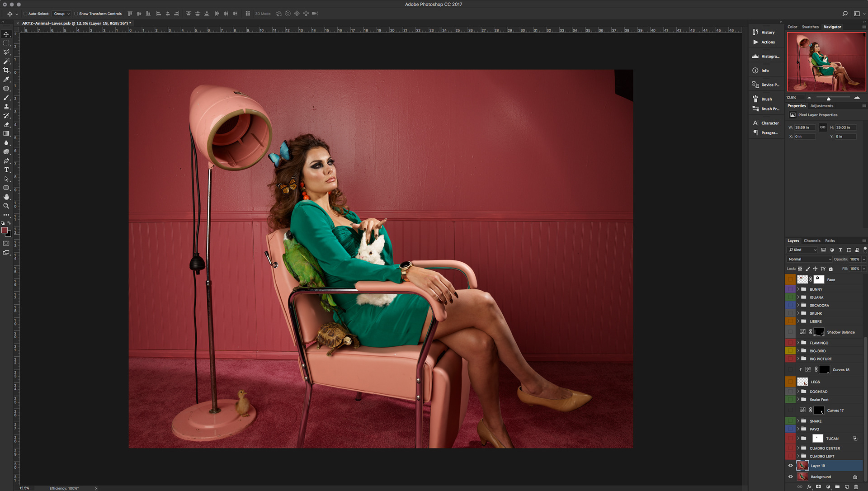
Task: Select the Horizontal Type tool
Action: 6,170
